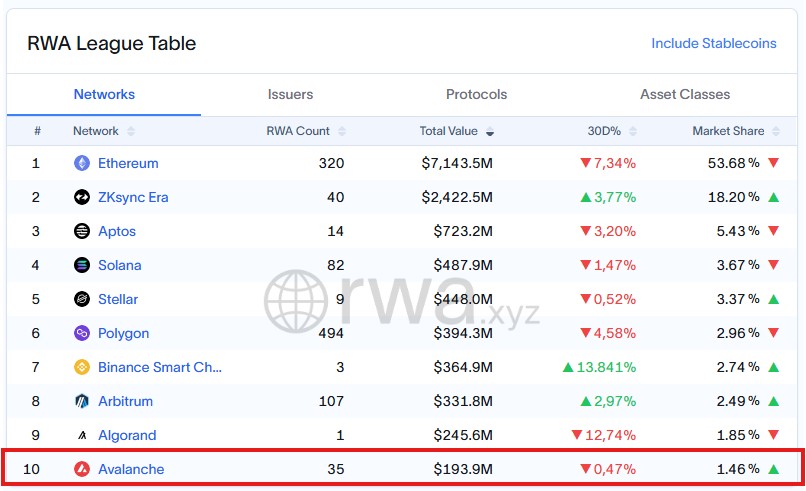Open the Asset Classes tab
The height and width of the screenshot is (491, 806).
tap(685, 94)
